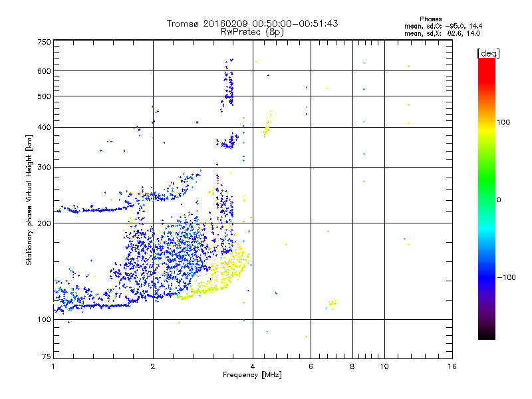532x399 pixels.
Task: Click the 'Stationary phase Virtual Height [km]' axis label
Action: (x=29, y=200)
